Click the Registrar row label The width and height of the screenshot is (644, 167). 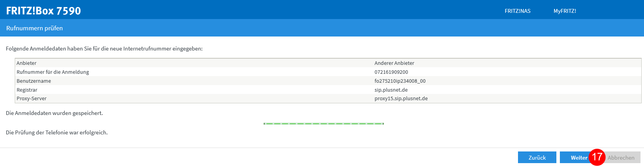[27, 90]
